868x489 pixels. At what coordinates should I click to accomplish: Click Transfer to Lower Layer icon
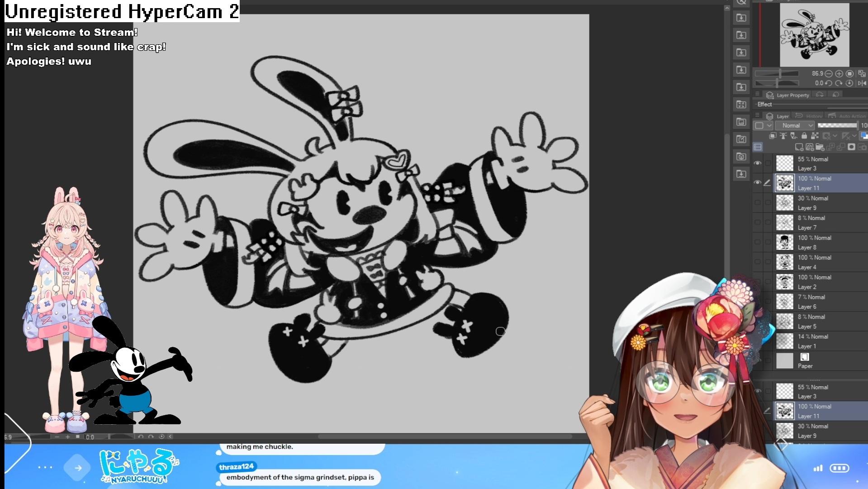pos(830,147)
